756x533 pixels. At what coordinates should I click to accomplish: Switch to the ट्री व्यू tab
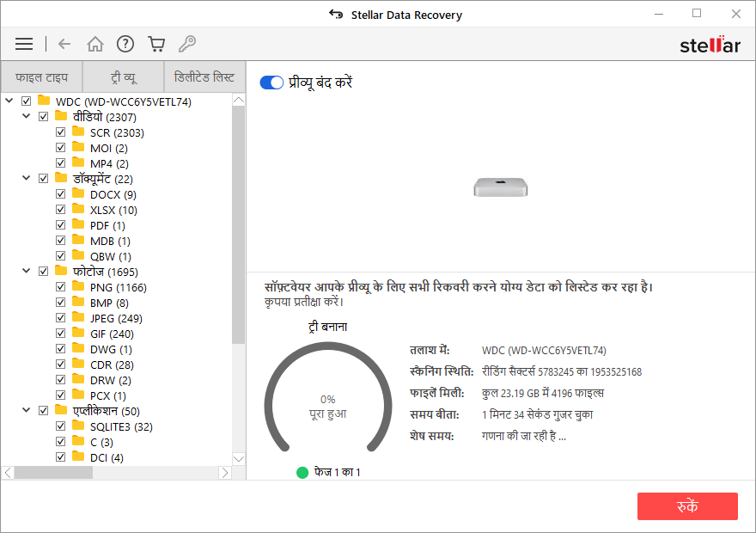coord(123,77)
